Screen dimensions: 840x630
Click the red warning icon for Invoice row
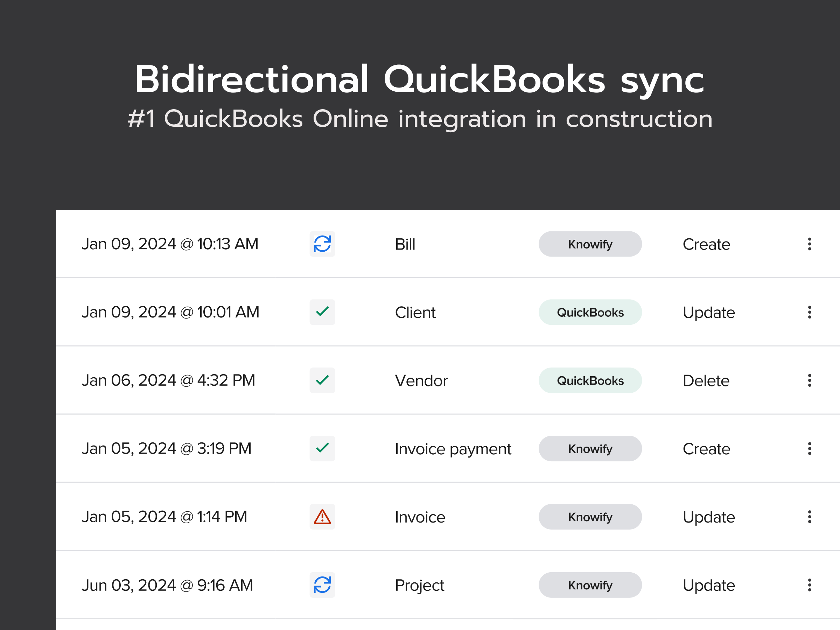[x=322, y=517]
